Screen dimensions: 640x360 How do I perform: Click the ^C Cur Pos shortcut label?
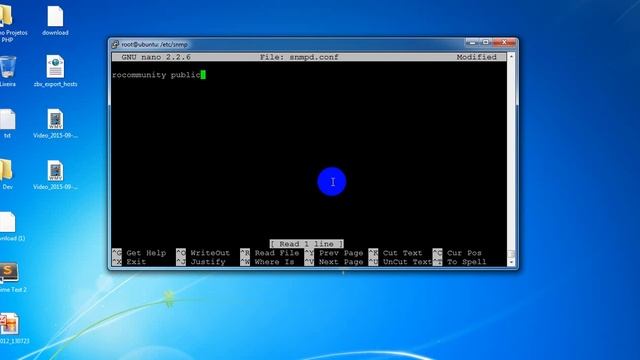[x=458, y=253]
